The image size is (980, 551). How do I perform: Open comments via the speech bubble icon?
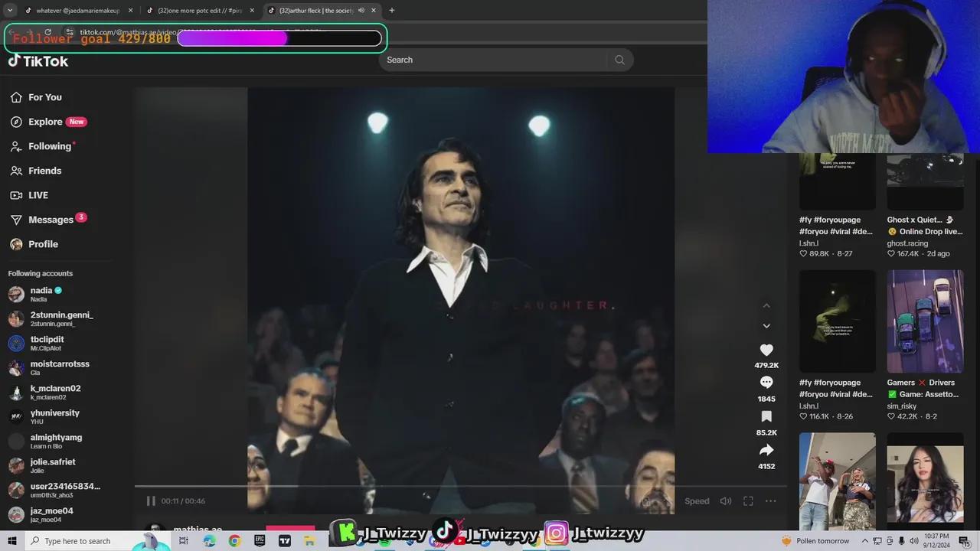pyautogui.click(x=766, y=383)
